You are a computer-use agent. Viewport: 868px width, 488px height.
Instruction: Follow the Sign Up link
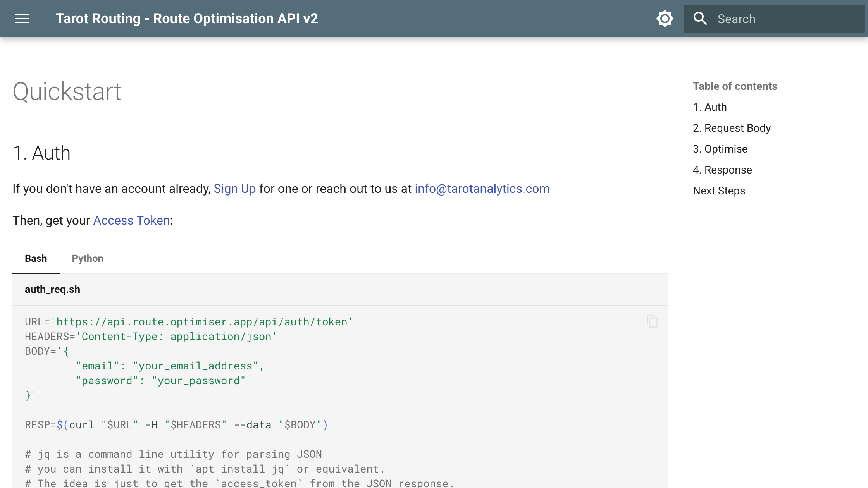[235, 189]
